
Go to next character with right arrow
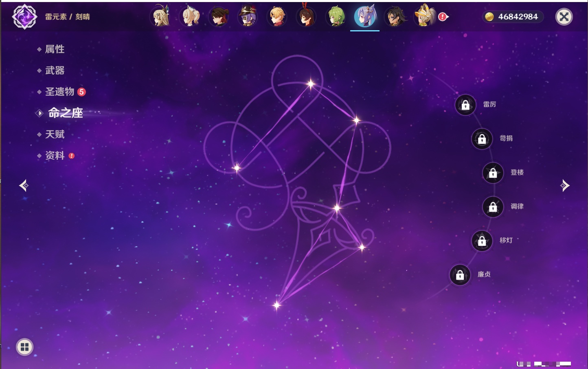coord(565,186)
